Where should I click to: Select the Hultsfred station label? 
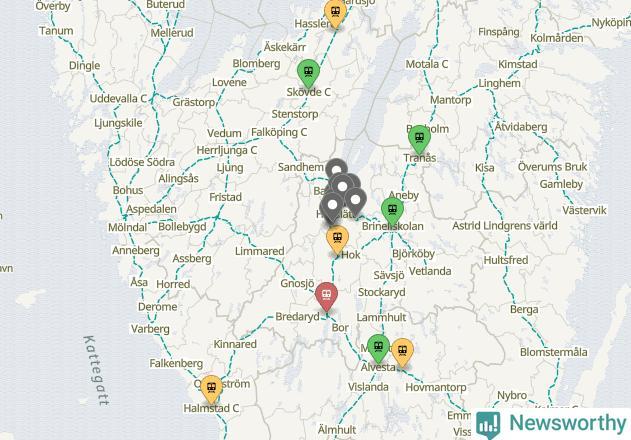click(x=506, y=260)
